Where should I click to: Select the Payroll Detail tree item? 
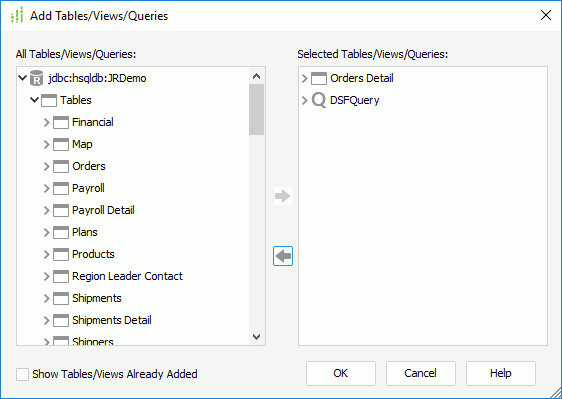point(103,210)
